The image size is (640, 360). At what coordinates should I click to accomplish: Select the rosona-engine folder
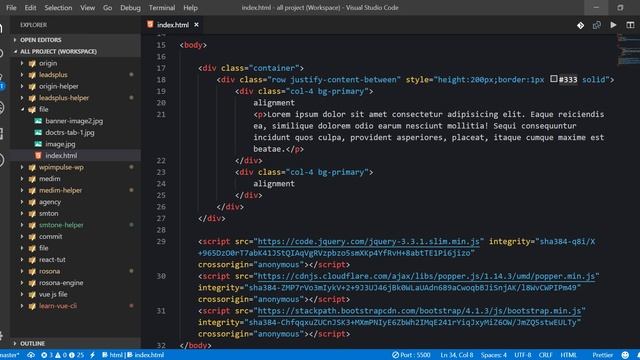coord(61,283)
